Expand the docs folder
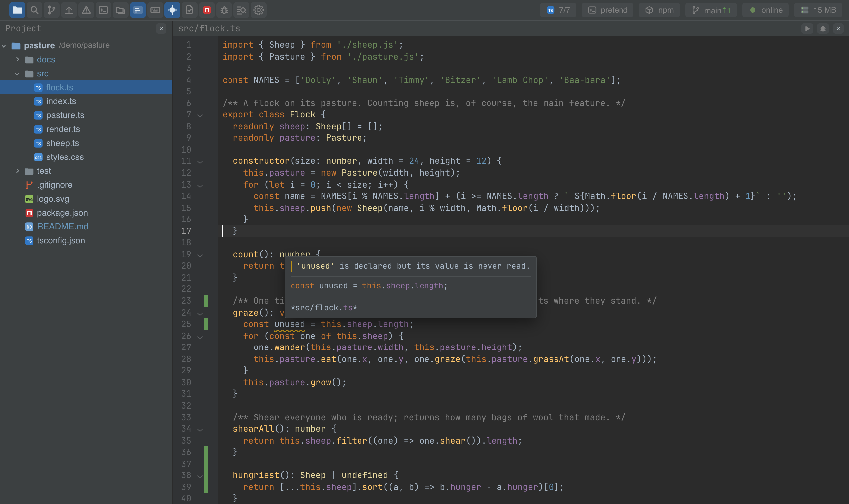Viewport: 849px width, 504px height. (18, 59)
